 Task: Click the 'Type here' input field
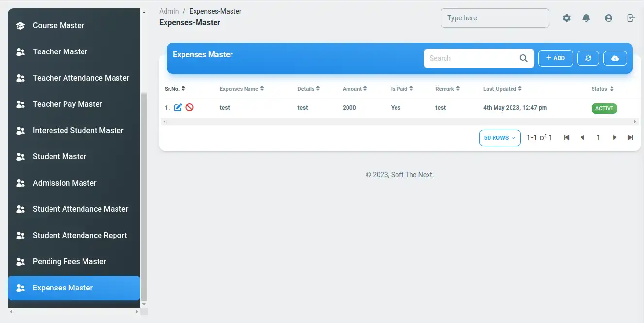click(495, 18)
